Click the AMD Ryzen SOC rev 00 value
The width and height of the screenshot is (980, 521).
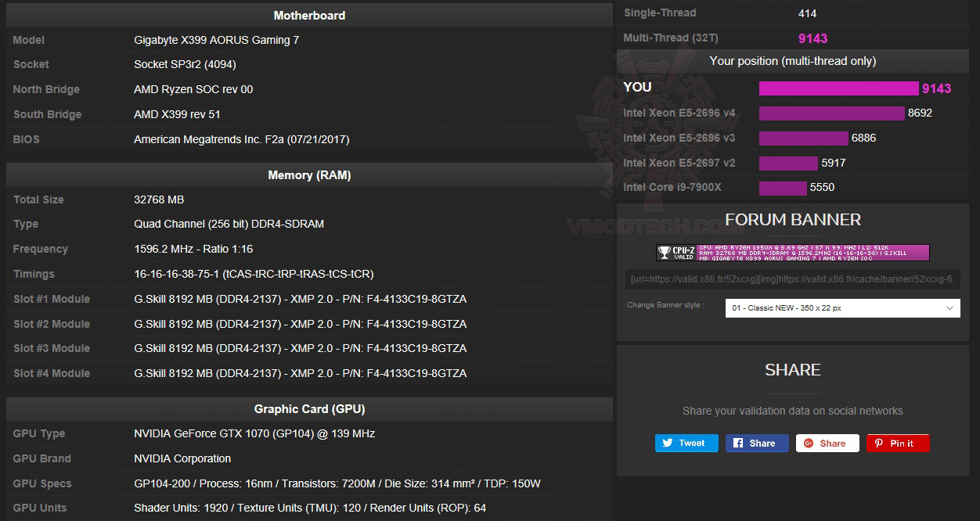coord(193,89)
